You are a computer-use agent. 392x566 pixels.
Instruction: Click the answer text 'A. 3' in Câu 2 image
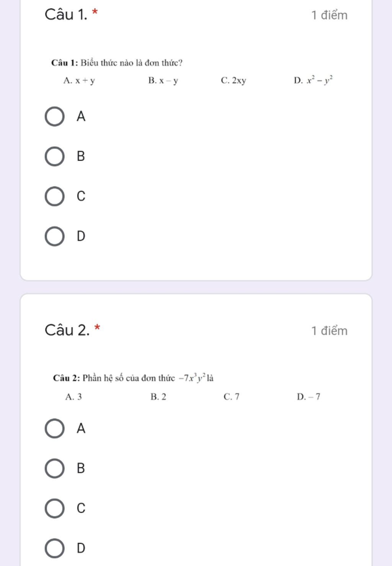pyautogui.click(x=73, y=397)
